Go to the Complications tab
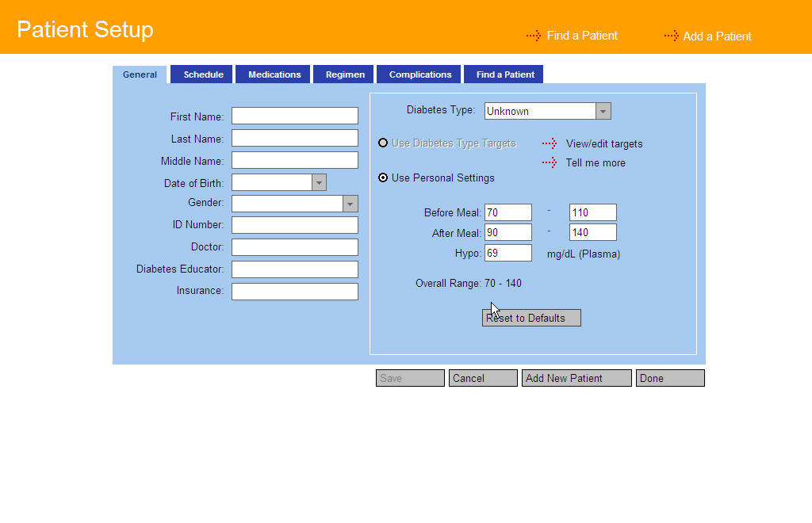 (419, 74)
